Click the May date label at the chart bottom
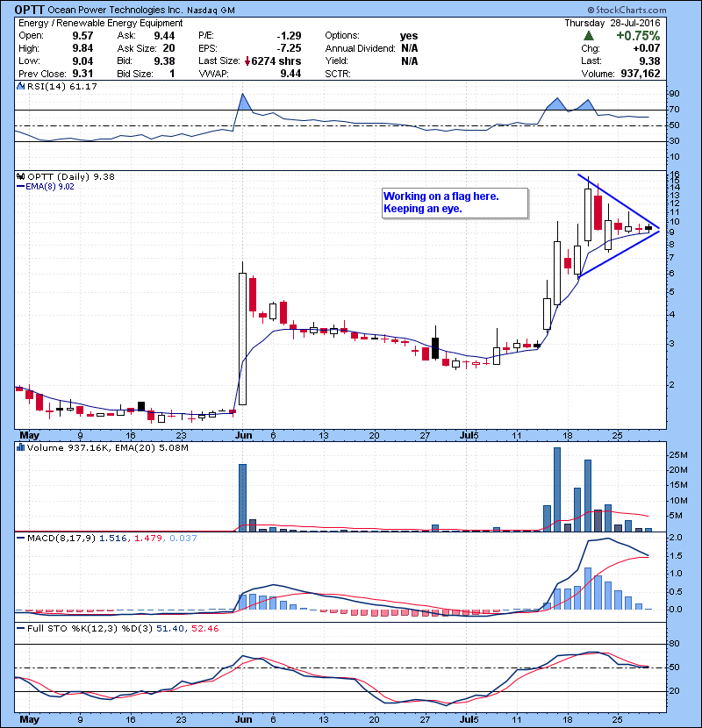 tap(29, 719)
